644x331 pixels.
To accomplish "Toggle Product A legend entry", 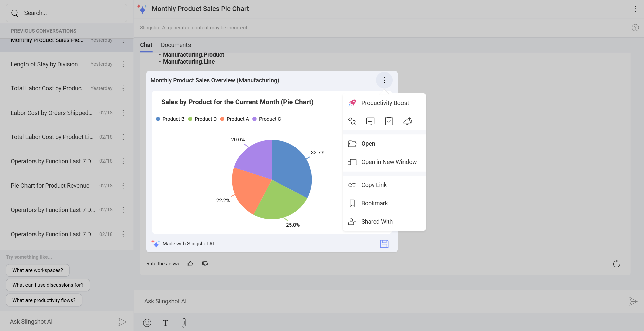I will (234, 119).
